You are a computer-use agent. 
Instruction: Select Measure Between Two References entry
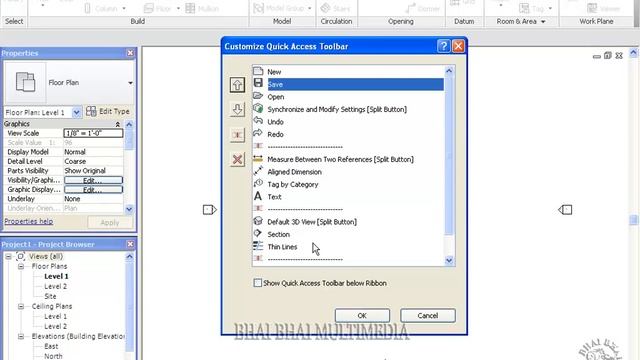(x=348, y=159)
